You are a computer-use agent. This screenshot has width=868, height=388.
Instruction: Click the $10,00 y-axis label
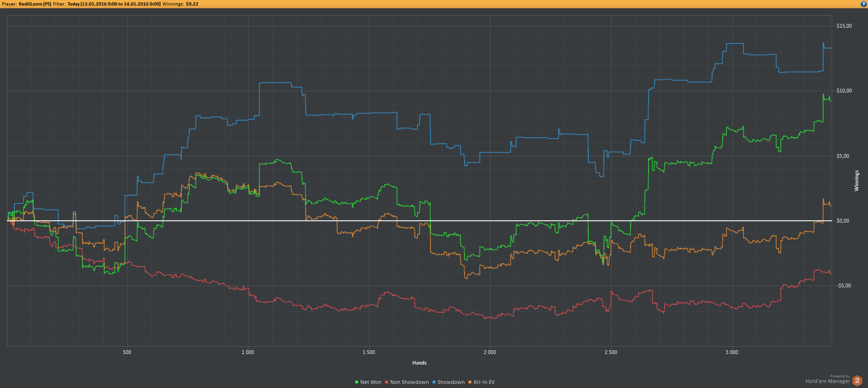844,91
